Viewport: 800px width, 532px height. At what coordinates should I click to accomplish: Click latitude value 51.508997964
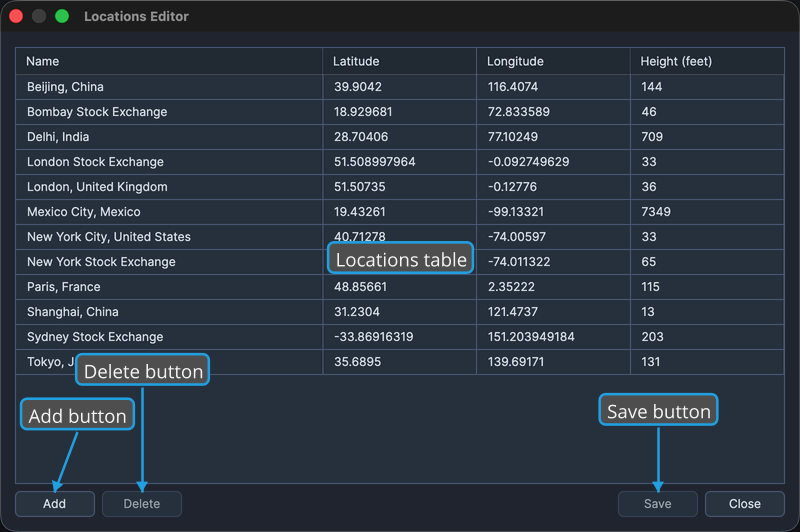(374, 162)
